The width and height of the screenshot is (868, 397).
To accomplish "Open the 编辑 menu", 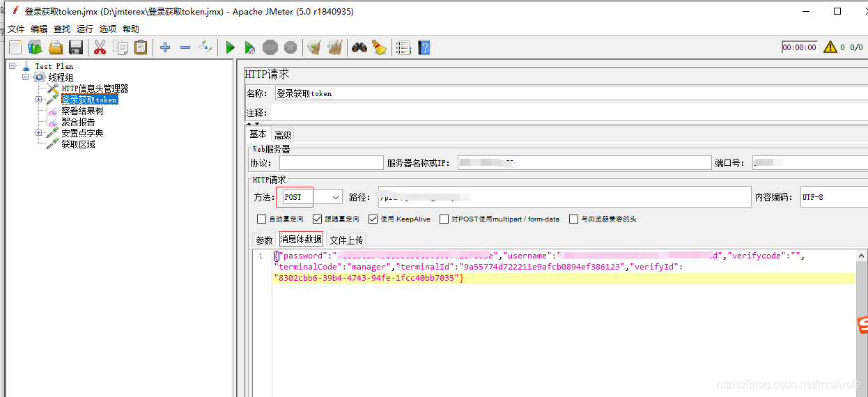I will (39, 29).
